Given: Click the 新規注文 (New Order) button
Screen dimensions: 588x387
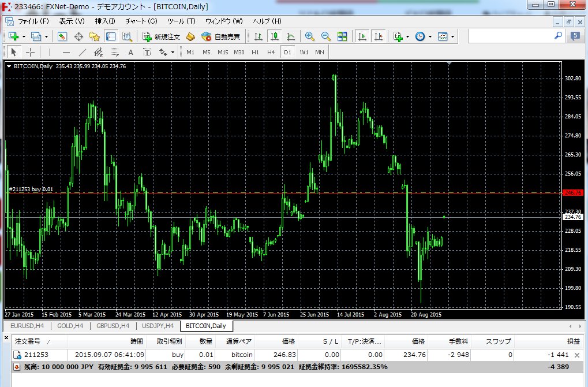Looking at the screenshot, I should coord(162,36).
